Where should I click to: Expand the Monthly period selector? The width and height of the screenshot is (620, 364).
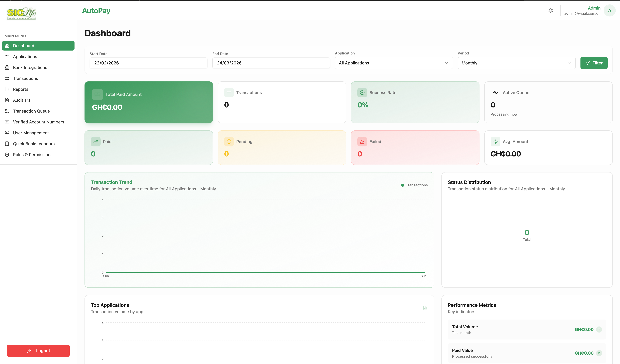pos(516,63)
